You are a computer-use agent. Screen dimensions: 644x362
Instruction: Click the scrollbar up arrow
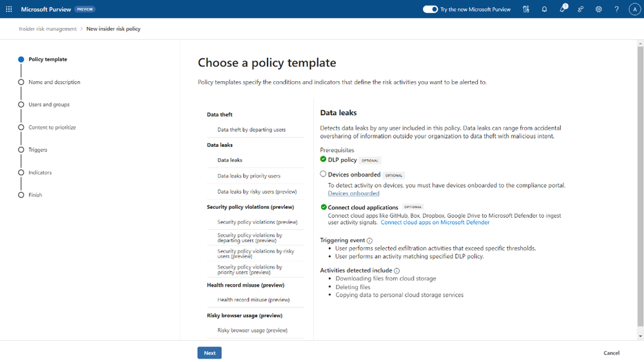point(640,43)
